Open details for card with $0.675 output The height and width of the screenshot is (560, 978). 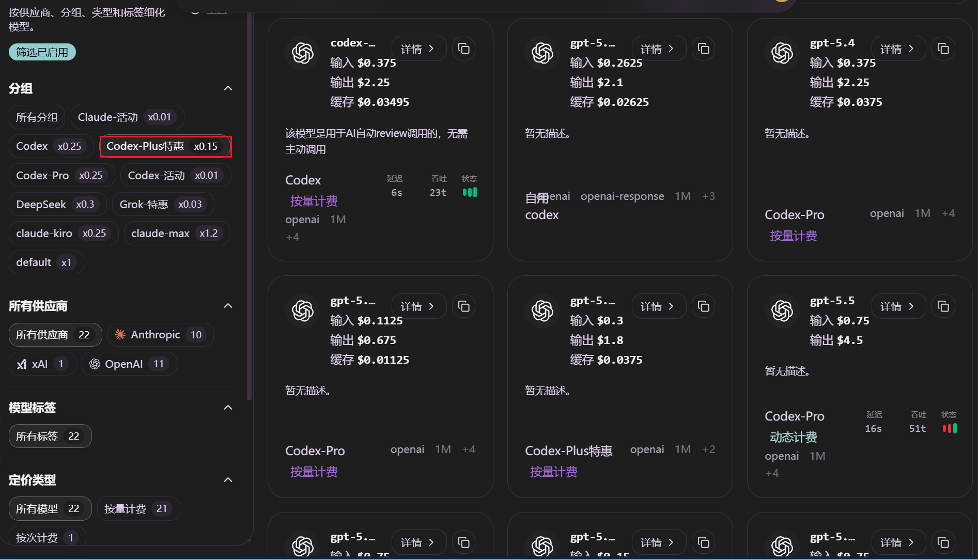[419, 306]
